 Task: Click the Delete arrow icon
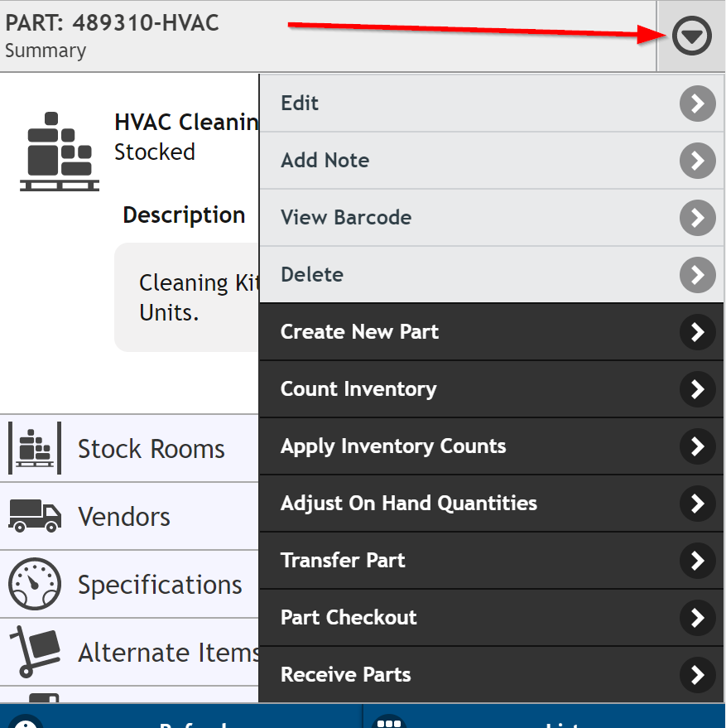pyautogui.click(x=697, y=275)
